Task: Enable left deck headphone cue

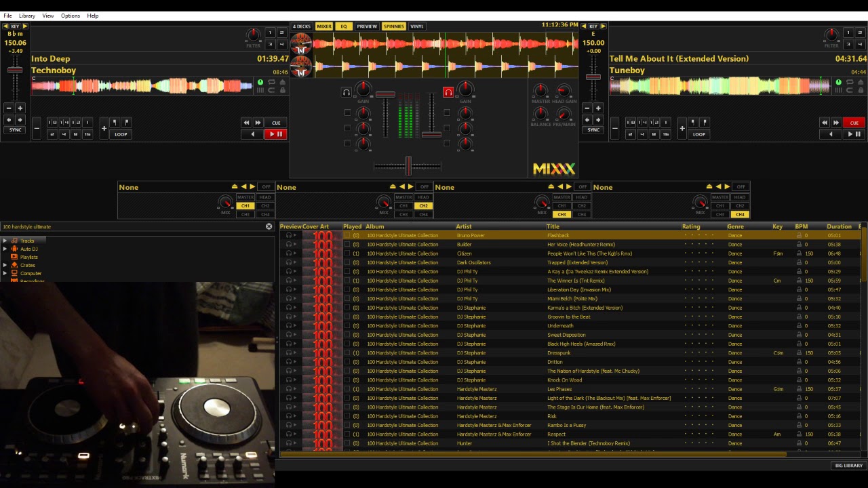Action: pos(347,92)
